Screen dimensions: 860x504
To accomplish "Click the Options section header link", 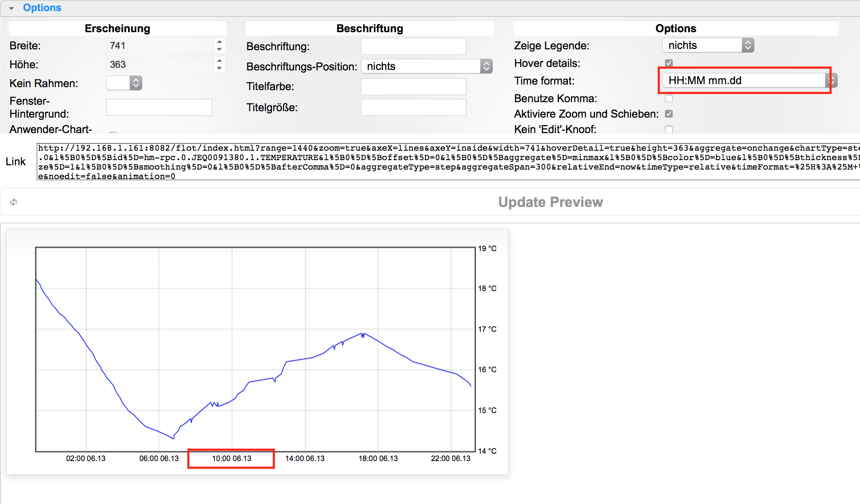I will 42,8.
